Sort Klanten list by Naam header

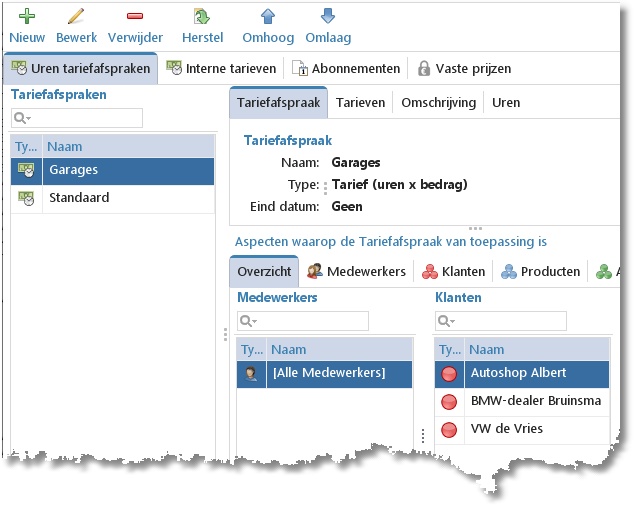[x=537, y=349]
